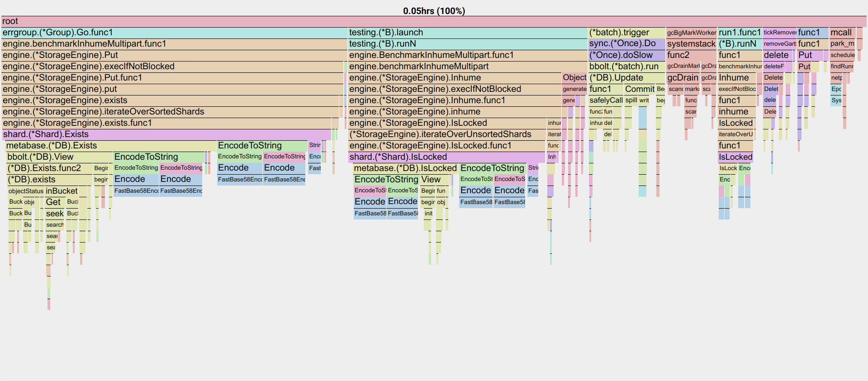The width and height of the screenshot is (868, 381).
Task: Select the inBucket frame
Action: click(x=62, y=191)
